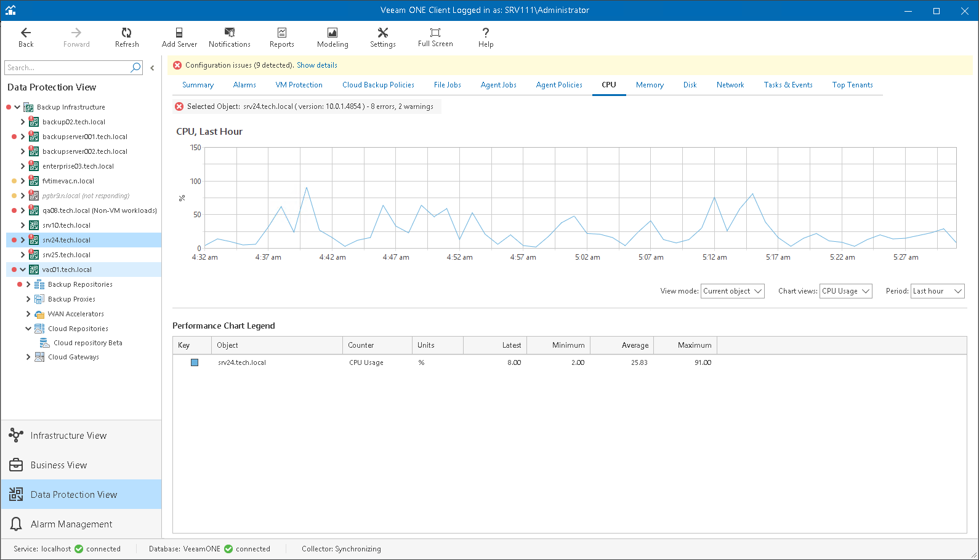Open the Top Tenants tab
Image resolution: width=979 pixels, height=560 pixels.
(x=853, y=85)
